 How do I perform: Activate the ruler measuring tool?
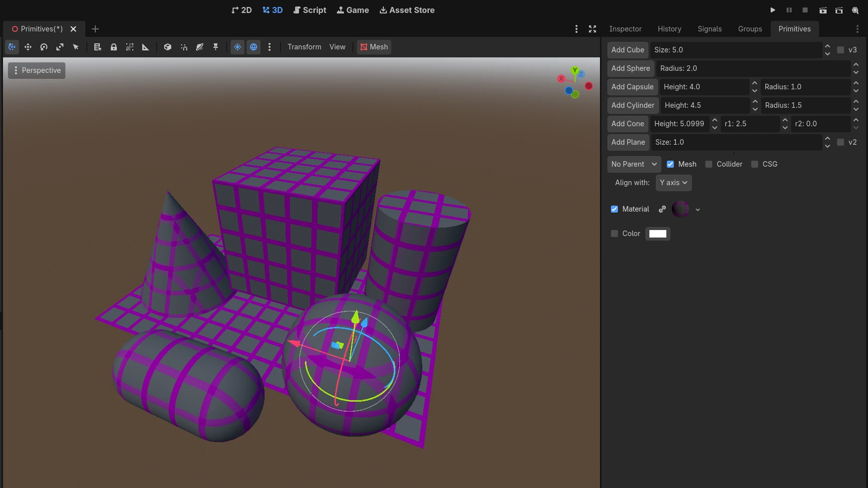[146, 47]
